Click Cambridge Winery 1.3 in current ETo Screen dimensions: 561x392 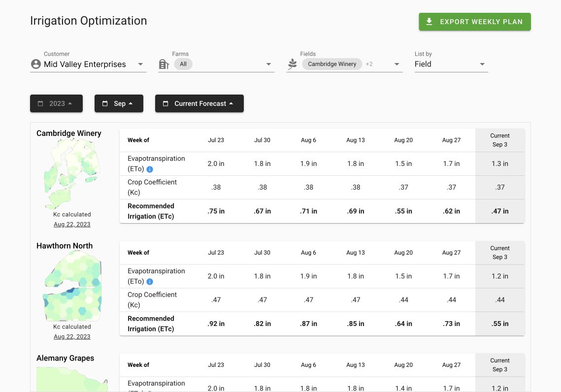500,163
